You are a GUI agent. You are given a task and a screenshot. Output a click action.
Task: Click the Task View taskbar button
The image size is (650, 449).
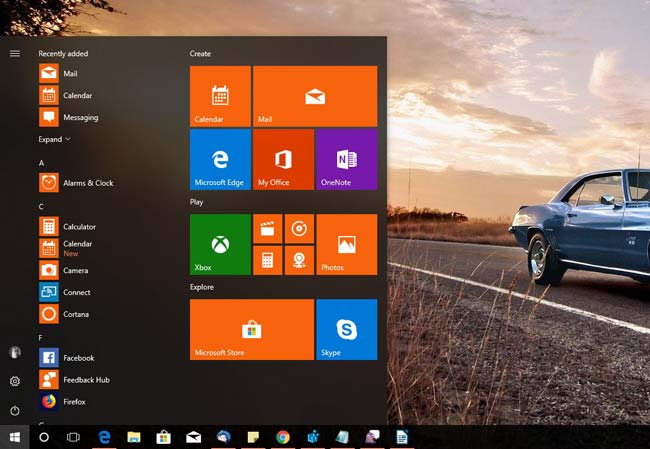(x=73, y=437)
